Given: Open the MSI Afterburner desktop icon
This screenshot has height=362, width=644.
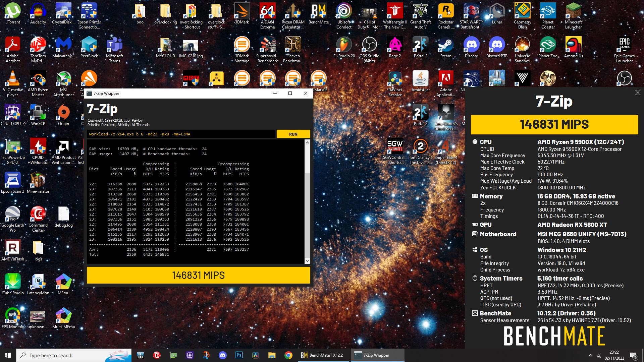Looking at the screenshot, I should tap(63, 84).
